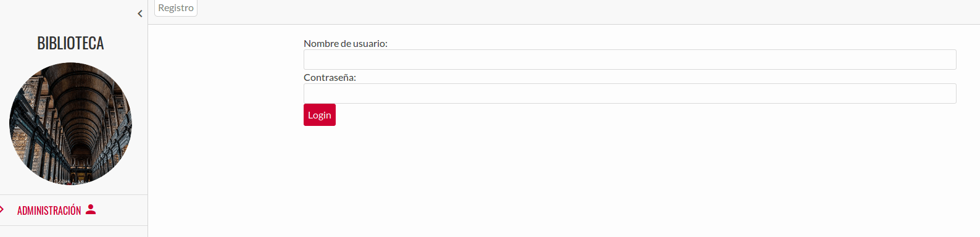Open the library hall image in sidebar

(x=70, y=123)
